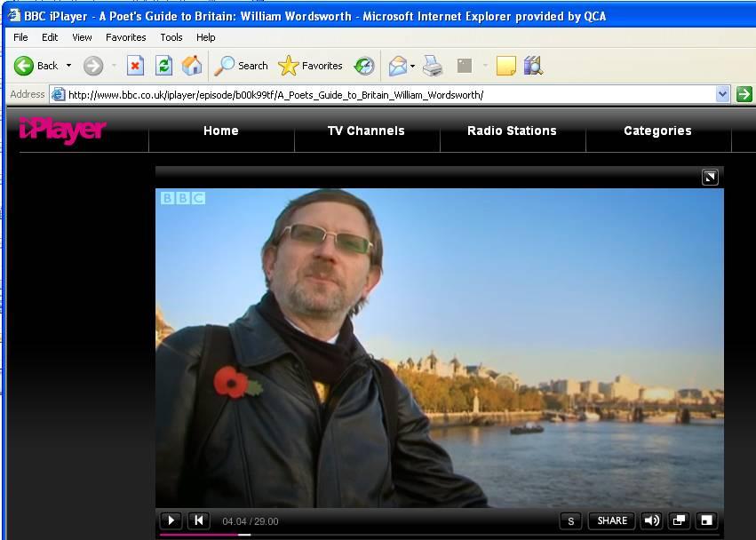Screen dimensions: 756x540
Task: Open the Back history dropdown arrow
Action: pos(69,66)
